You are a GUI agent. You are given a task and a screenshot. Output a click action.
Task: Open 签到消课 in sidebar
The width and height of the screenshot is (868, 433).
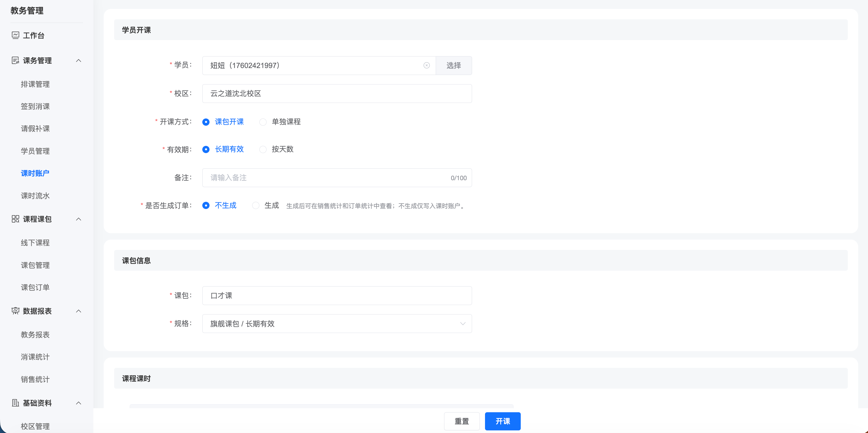[x=35, y=106]
